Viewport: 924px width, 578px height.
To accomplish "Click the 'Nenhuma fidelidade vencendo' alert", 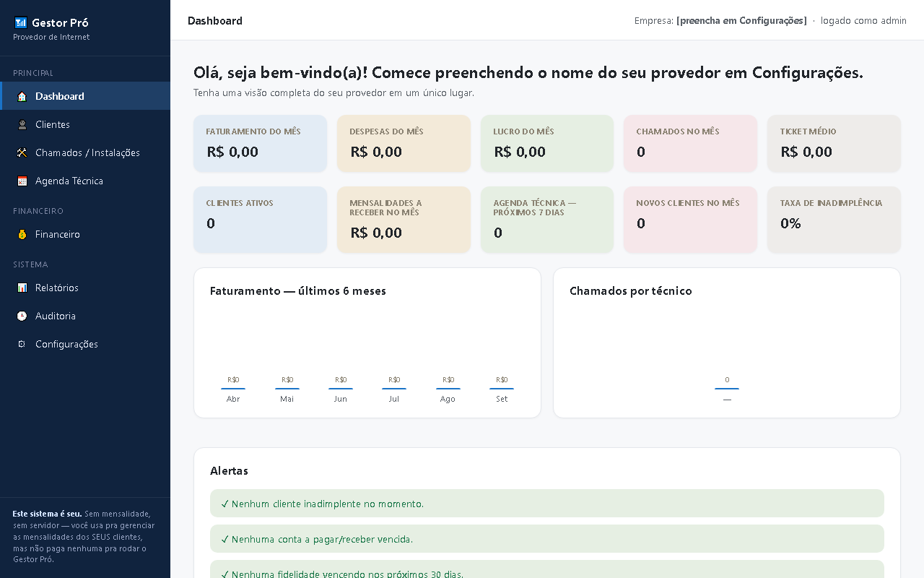I will (x=547, y=569).
